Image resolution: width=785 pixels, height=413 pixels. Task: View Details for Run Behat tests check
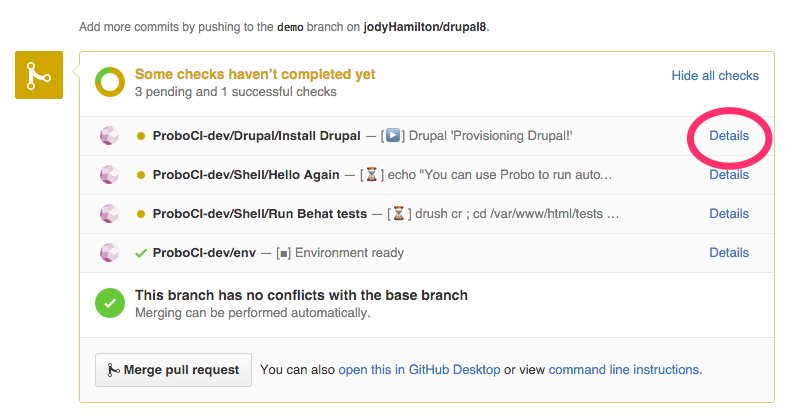[x=728, y=213]
